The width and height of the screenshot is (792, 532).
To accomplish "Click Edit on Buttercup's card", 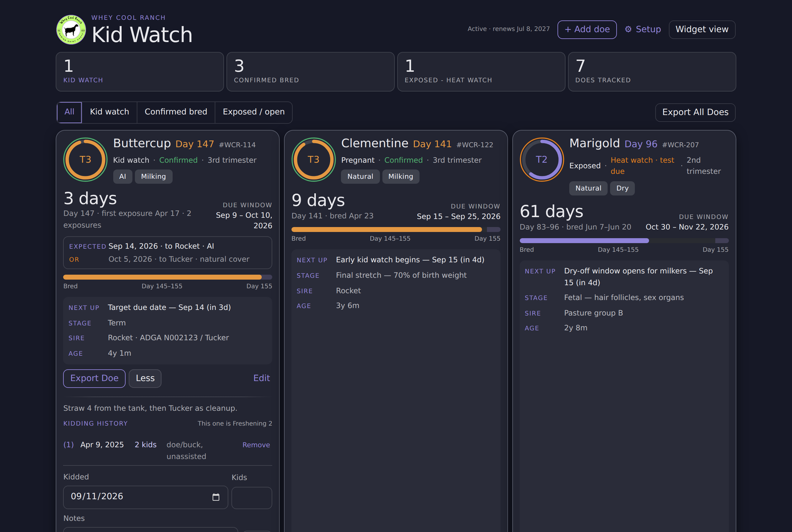I will tap(261, 378).
